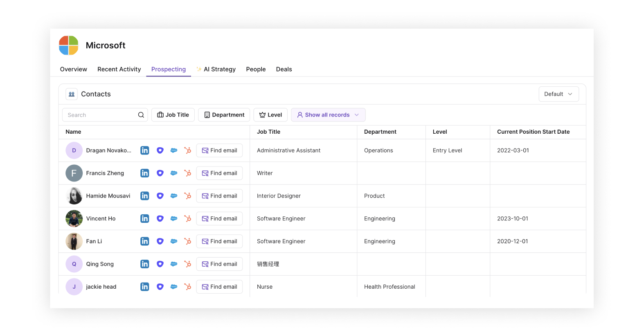The width and height of the screenshot is (644, 332).
Task: Open the Job Title filter
Action: click(173, 115)
